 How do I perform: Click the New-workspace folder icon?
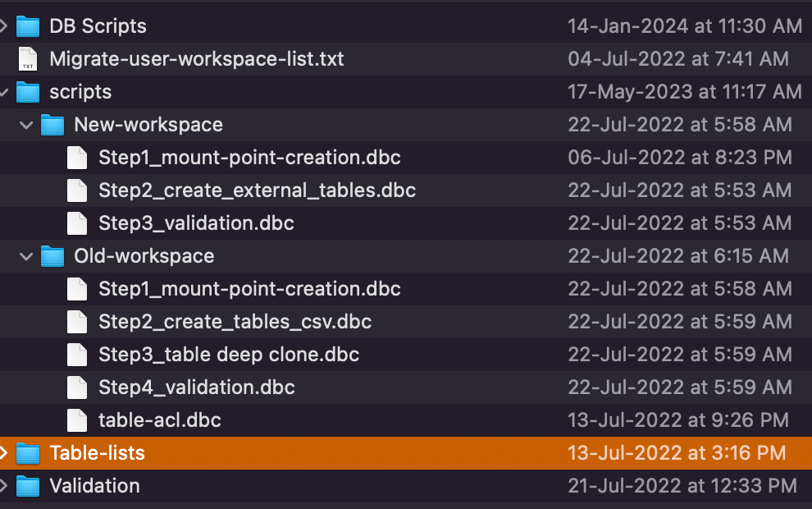click(52, 124)
